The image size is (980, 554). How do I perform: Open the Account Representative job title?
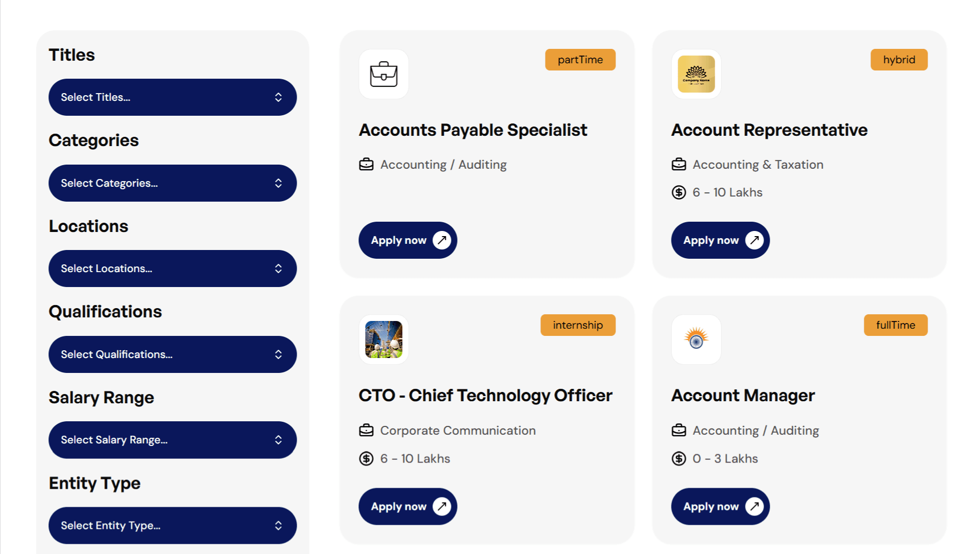[x=769, y=130]
